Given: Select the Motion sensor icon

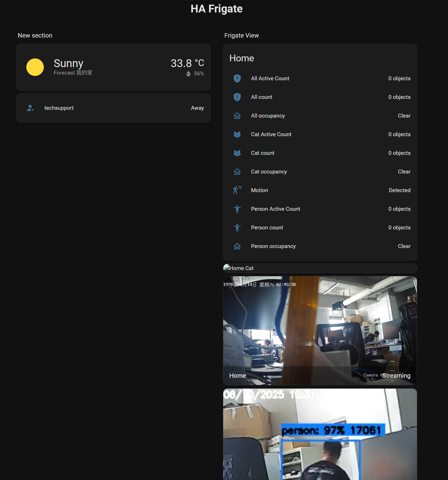Looking at the screenshot, I should 237,190.
